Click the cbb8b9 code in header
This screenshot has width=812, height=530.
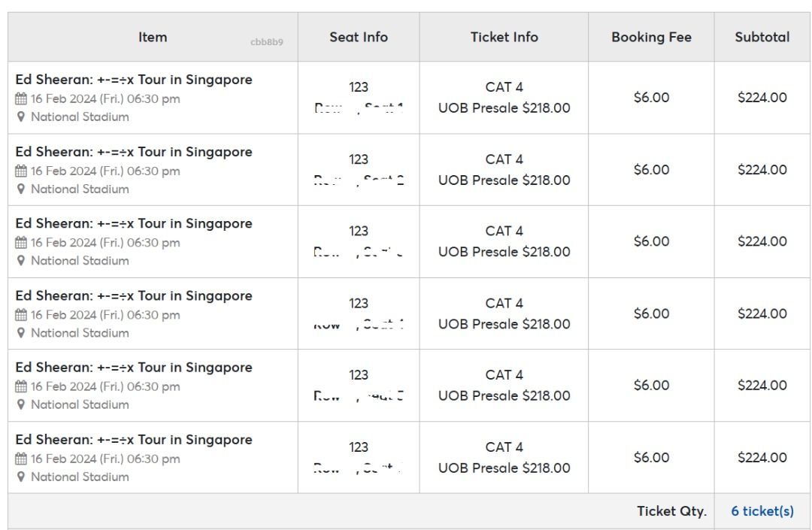coord(267,42)
